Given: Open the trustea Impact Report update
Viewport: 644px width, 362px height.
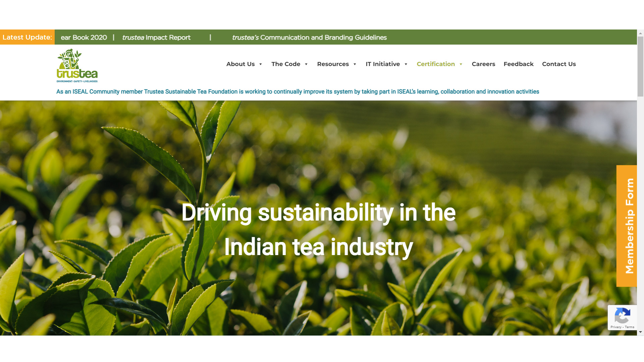Looking at the screenshot, I should coord(156,38).
